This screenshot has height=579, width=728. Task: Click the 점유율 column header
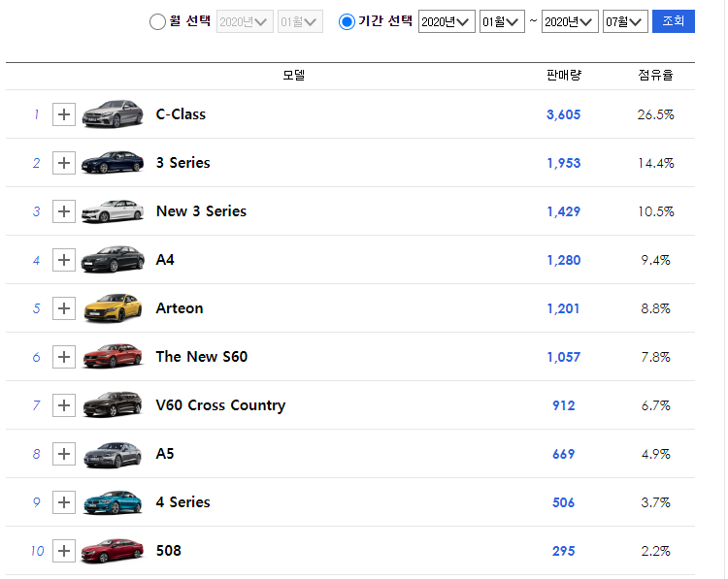655,75
